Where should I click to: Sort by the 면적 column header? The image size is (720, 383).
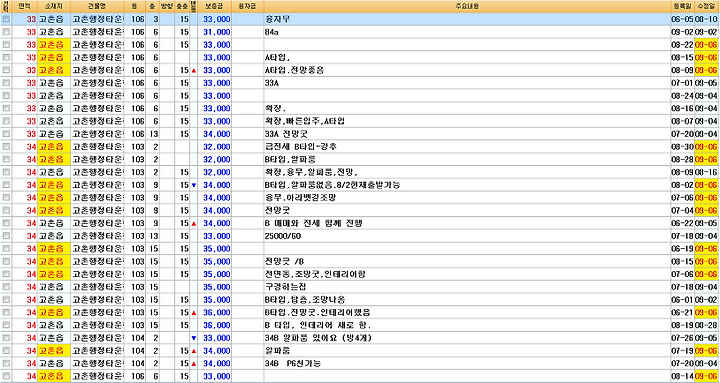[x=24, y=6]
